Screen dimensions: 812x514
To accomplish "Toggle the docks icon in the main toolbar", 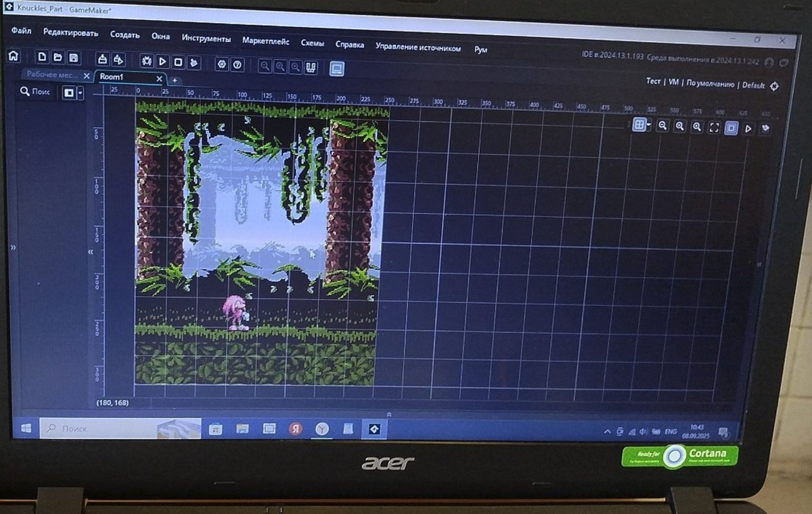I will [x=312, y=68].
